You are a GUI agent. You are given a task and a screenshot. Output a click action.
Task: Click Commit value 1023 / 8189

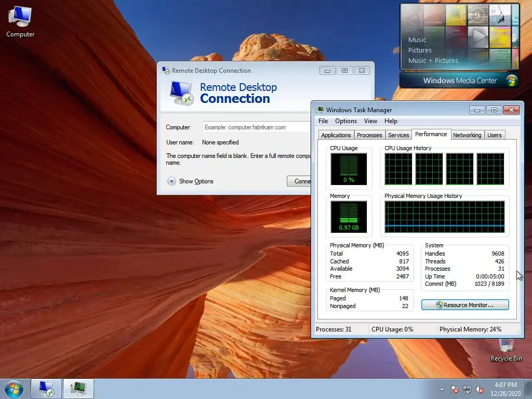click(489, 284)
